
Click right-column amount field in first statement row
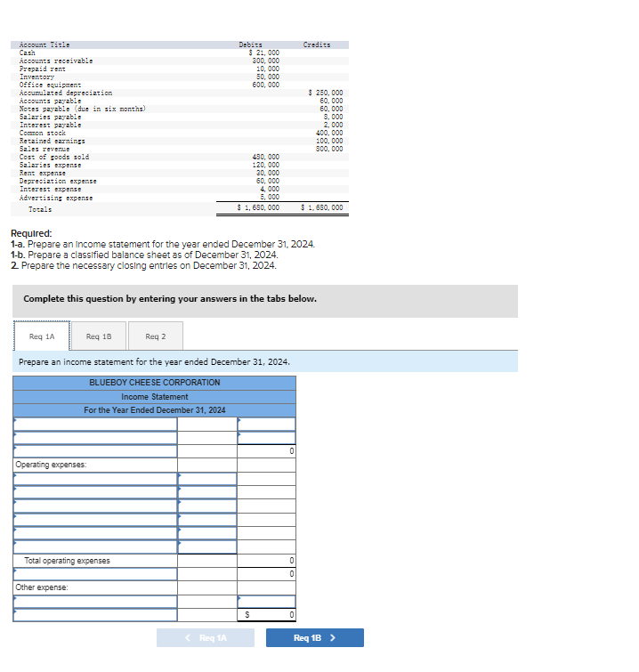(x=267, y=425)
